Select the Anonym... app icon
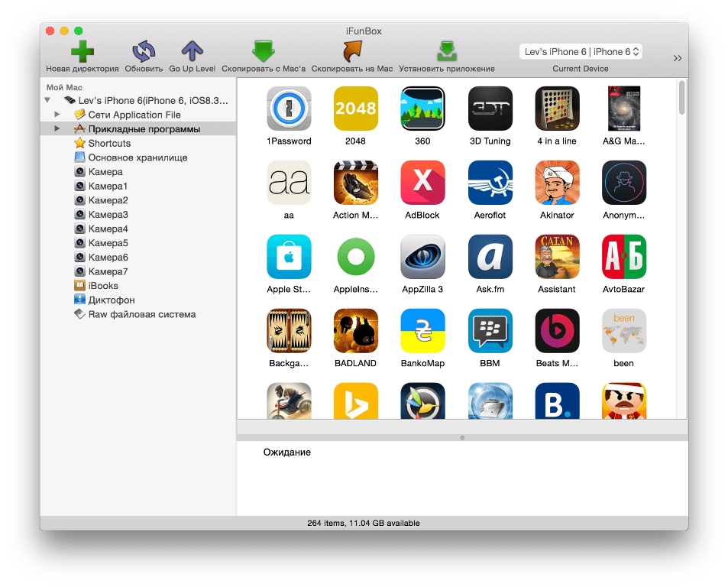The width and height of the screenshot is (728, 587). point(623,183)
